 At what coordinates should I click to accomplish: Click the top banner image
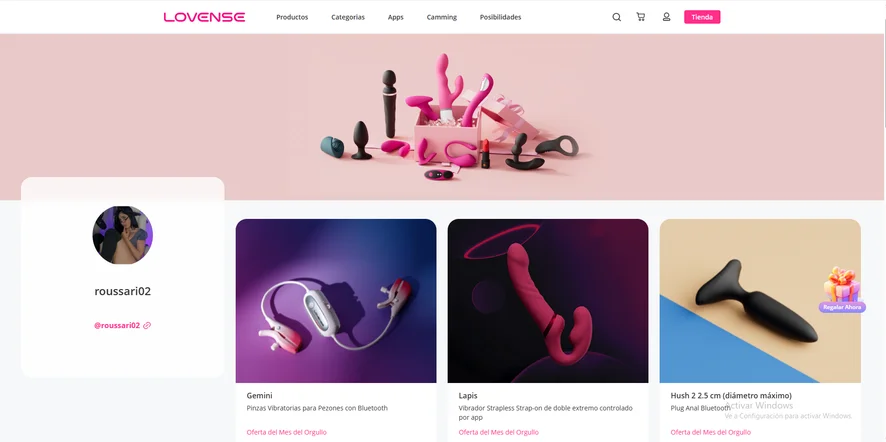pos(443,116)
